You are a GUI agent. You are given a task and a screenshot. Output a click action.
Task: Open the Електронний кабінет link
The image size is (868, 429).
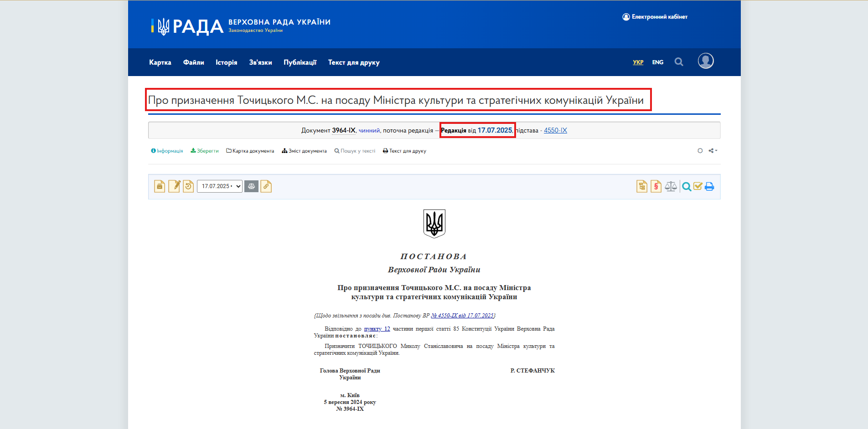tap(655, 17)
